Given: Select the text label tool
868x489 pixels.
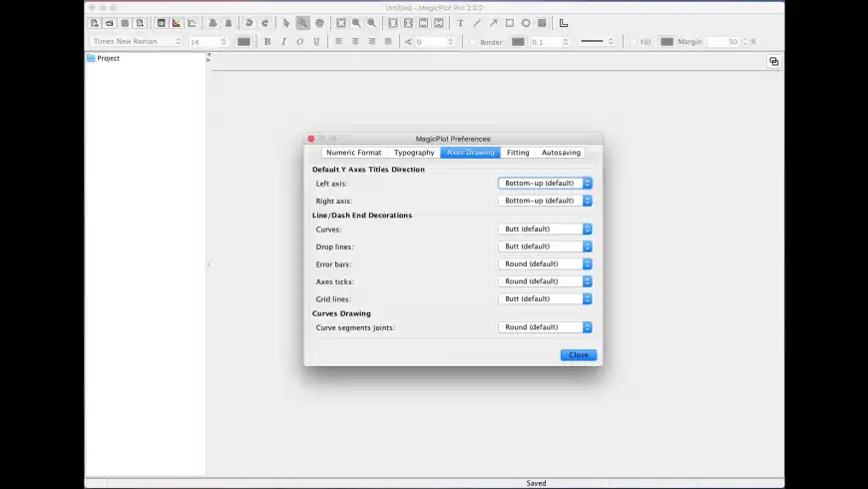Looking at the screenshot, I should click(460, 23).
